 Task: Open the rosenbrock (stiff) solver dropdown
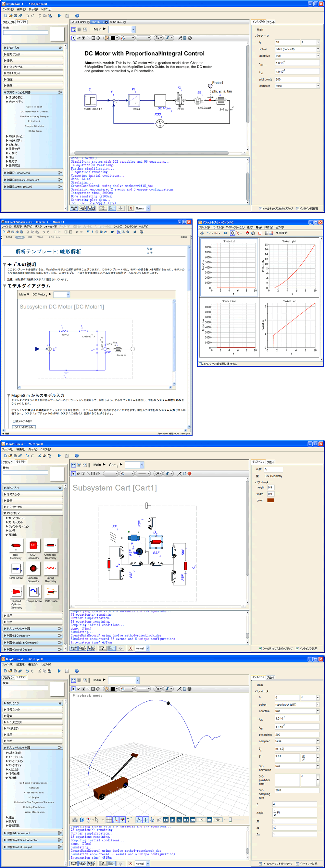tap(318, 705)
